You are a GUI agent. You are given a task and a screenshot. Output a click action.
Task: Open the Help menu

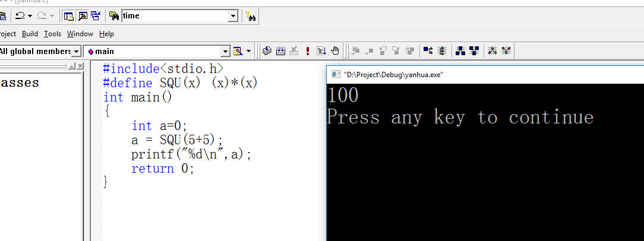(106, 34)
